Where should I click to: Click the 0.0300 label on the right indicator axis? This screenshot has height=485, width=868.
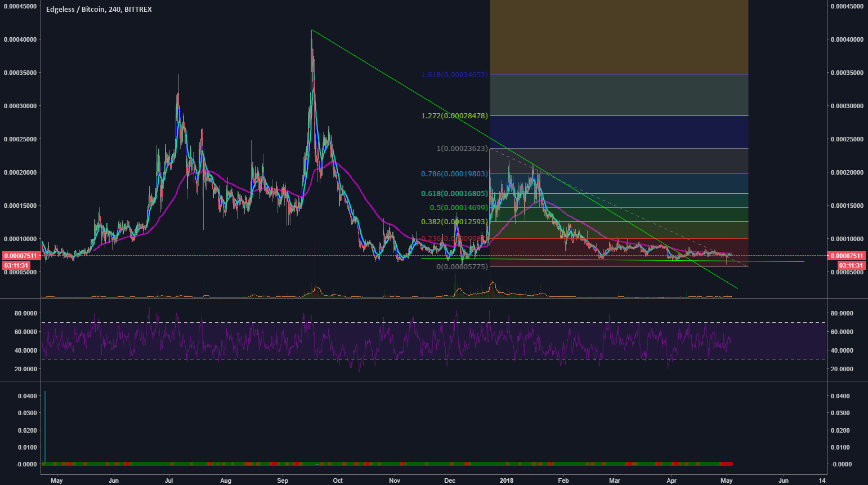840,413
